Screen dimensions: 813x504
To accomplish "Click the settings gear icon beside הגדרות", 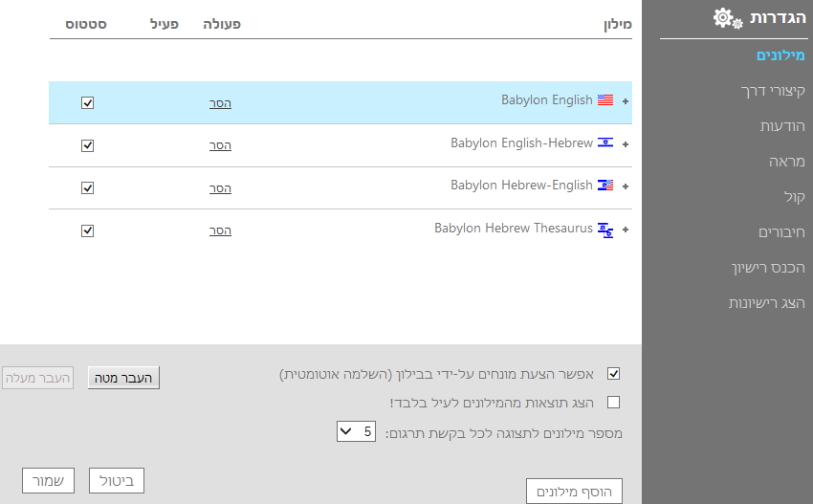I will coord(728,19).
